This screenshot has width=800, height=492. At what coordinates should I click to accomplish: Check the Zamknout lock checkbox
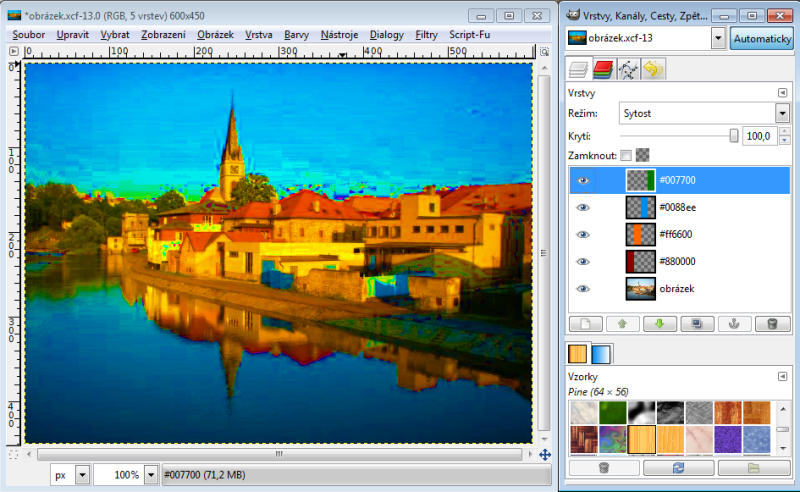pyautogui.click(x=626, y=156)
